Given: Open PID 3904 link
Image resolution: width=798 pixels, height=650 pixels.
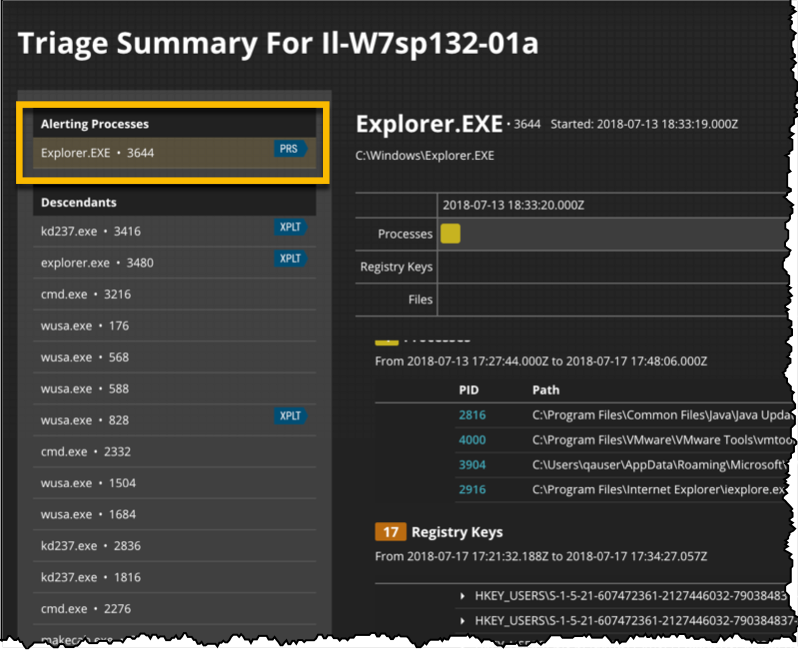Looking at the screenshot, I should tap(472, 465).
